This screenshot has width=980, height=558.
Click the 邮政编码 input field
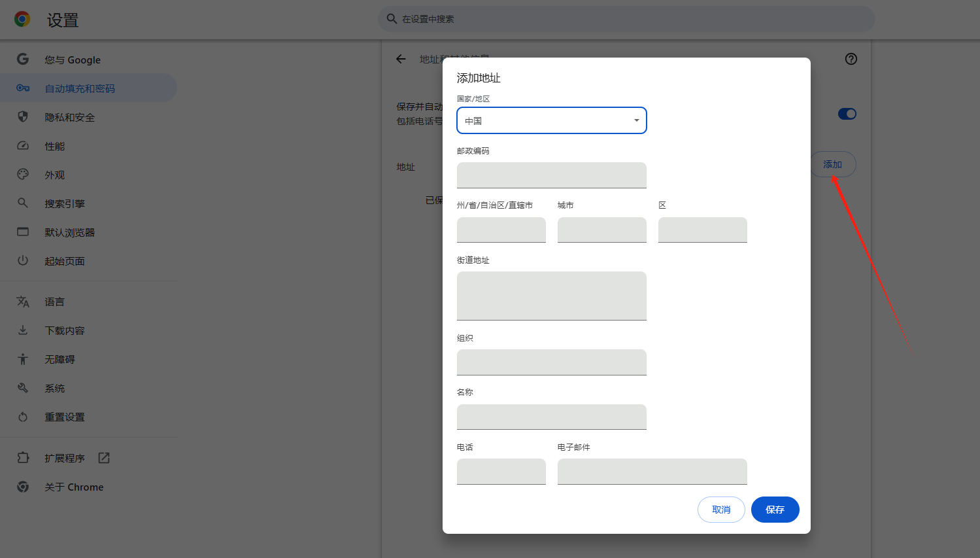[x=551, y=175]
